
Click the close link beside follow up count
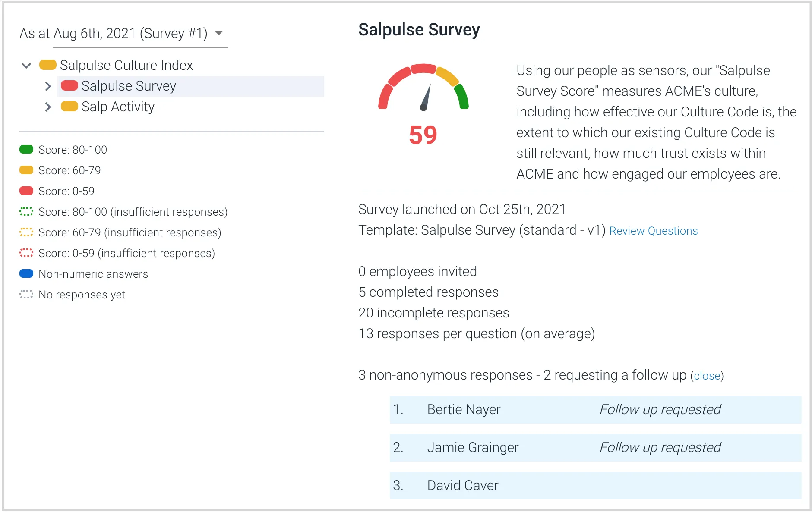[707, 376]
